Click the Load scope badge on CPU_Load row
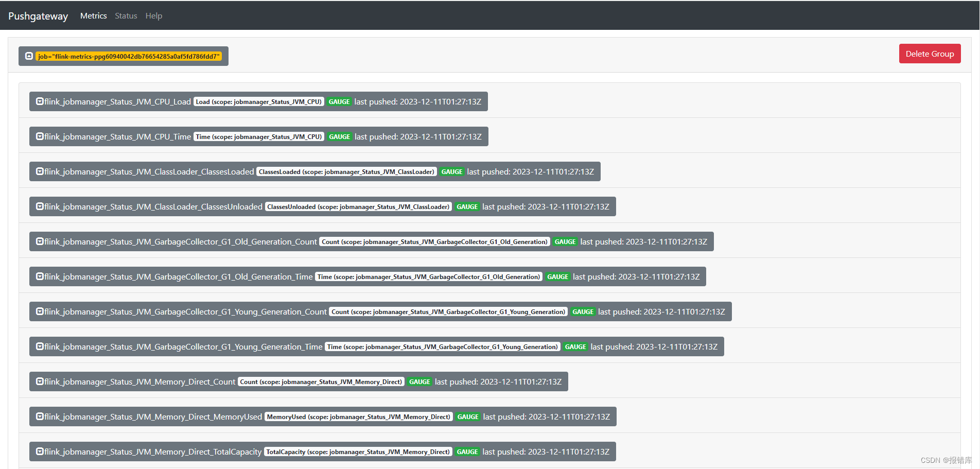 [258, 101]
